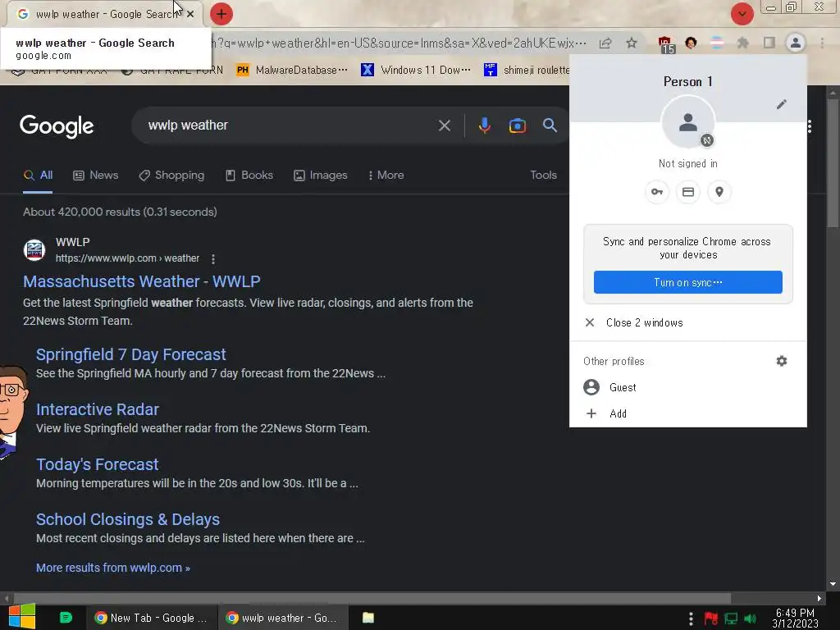
Task: Open the network tray icon
Action: point(731,619)
